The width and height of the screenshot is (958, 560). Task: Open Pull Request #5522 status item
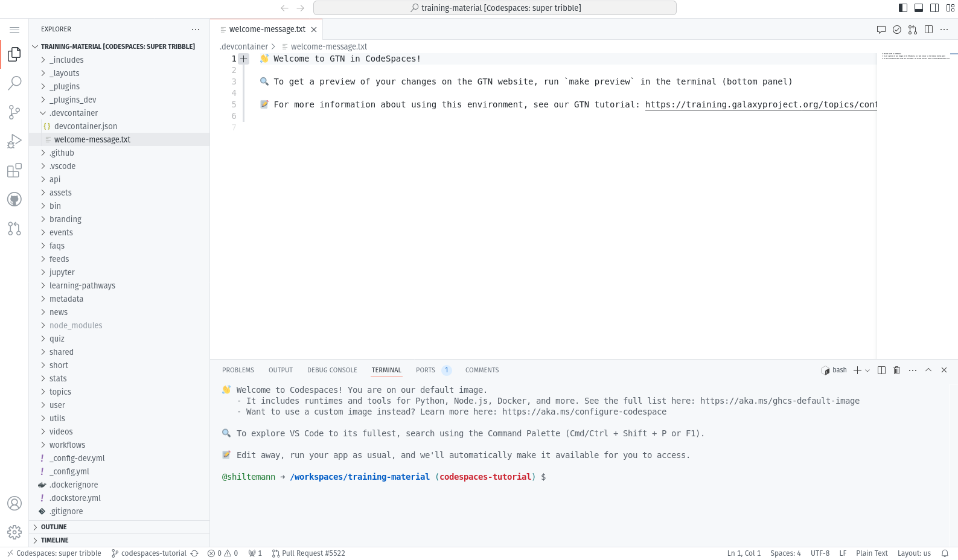[308, 553]
